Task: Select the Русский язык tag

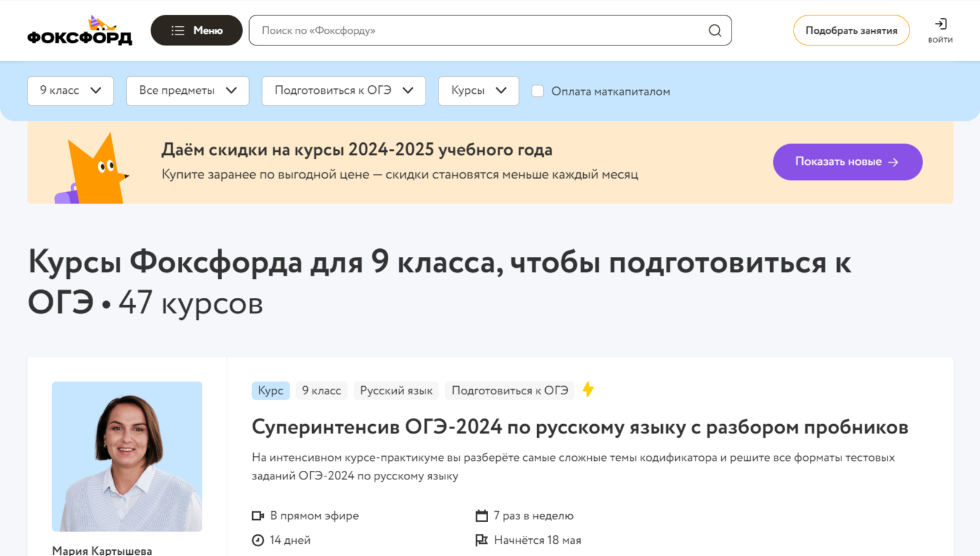Action: point(396,390)
